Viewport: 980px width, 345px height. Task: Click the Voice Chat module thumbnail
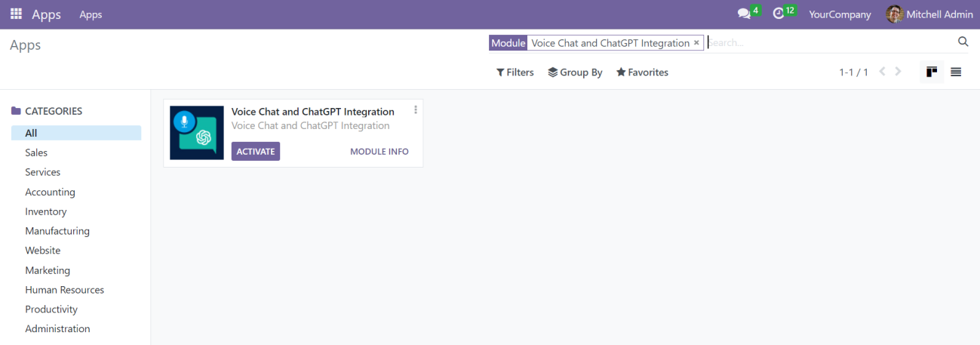(x=197, y=133)
